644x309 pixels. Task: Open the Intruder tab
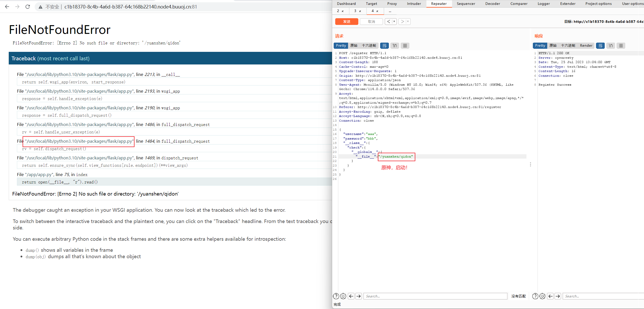(414, 4)
